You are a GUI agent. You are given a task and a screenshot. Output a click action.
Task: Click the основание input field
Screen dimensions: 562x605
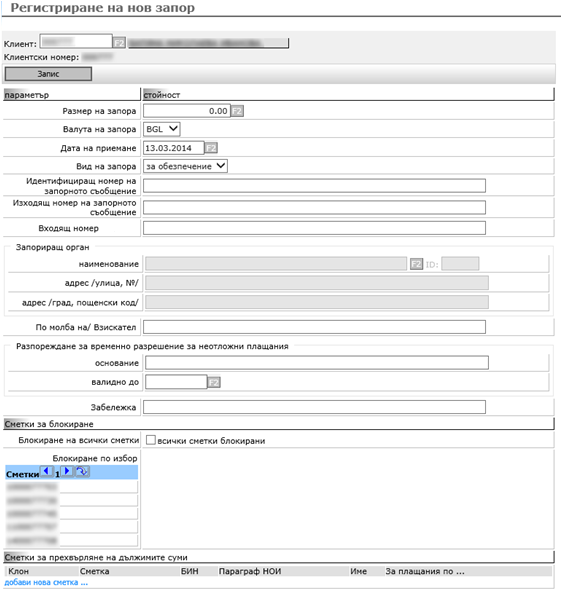(317, 363)
